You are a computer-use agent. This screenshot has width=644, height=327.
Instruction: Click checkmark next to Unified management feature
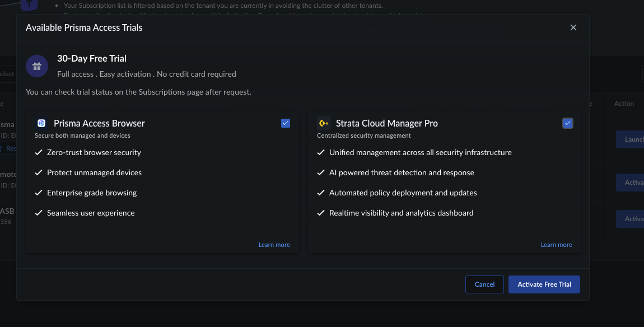321,152
